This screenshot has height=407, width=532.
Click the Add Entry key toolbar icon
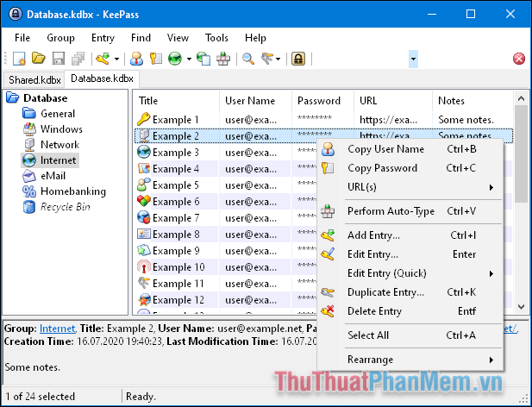pyautogui.click(x=103, y=59)
